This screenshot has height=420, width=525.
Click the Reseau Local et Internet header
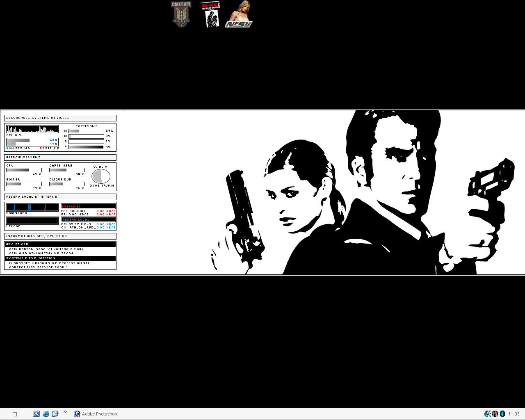click(x=60, y=196)
